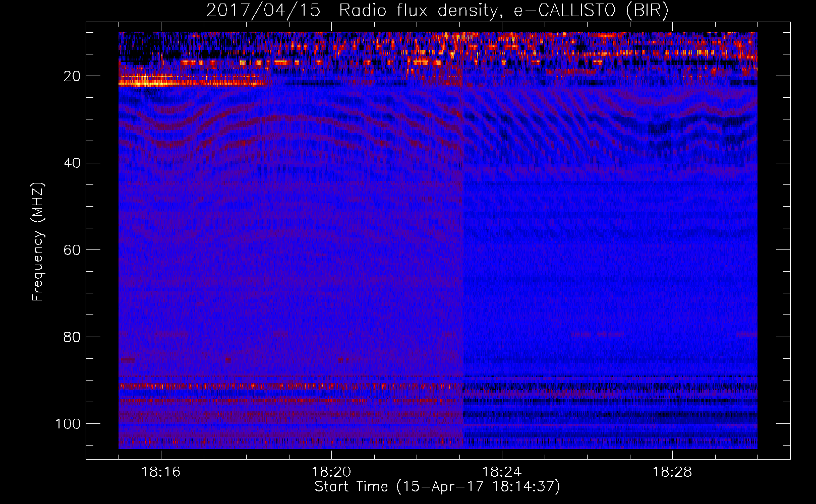Click the 18:28 time tick label
The width and height of the screenshot is (816, 504).
tap(672, 472)
